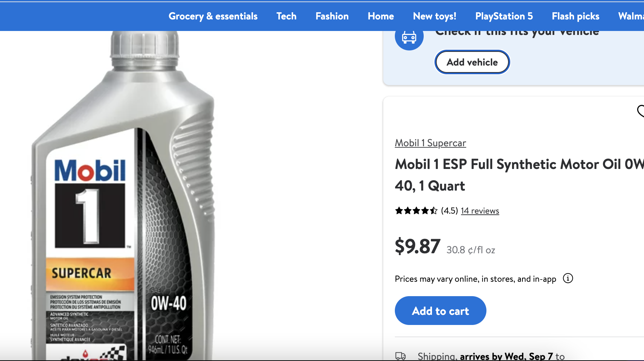Go to the Tech department
Viewport: 644px width, 361px height.
click(x=286, y=16)
